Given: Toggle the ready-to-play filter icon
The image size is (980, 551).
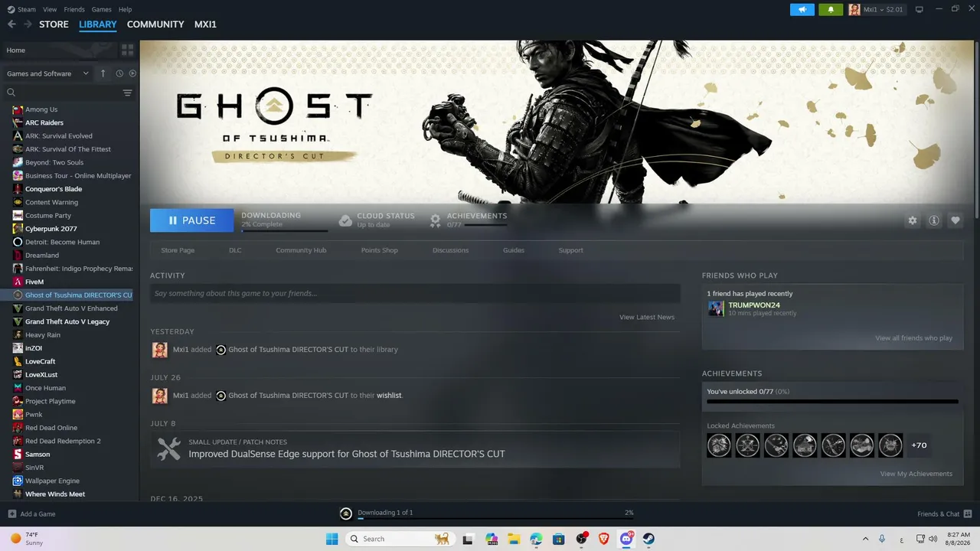Looking at the screenshot, I should coord(132,73).
